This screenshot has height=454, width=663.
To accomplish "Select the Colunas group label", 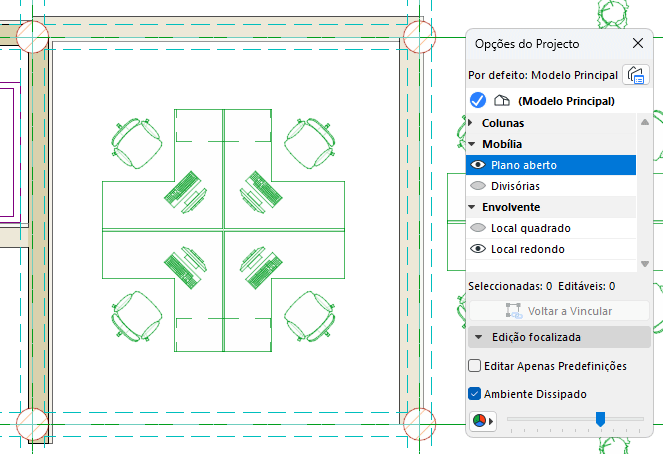I will (503, 123).
